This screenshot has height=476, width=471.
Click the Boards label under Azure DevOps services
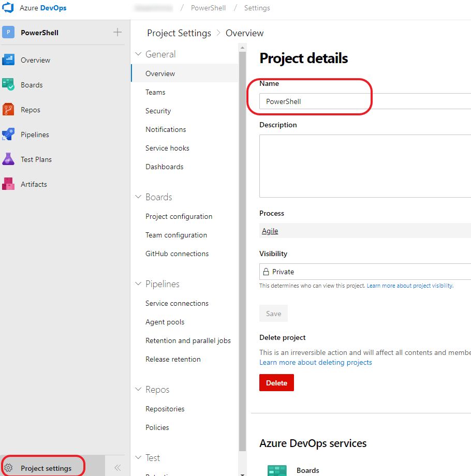click(307, 470)
